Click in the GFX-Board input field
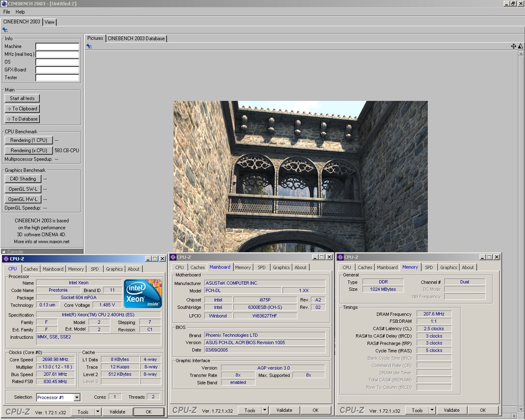This screenshot has width=525, height=420. [x=57, y=70]
